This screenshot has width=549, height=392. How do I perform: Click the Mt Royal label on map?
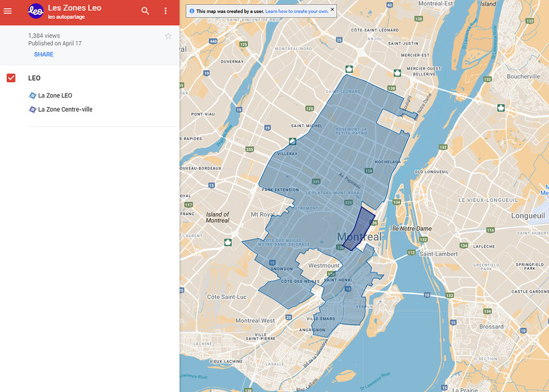(x=263, y=214)
